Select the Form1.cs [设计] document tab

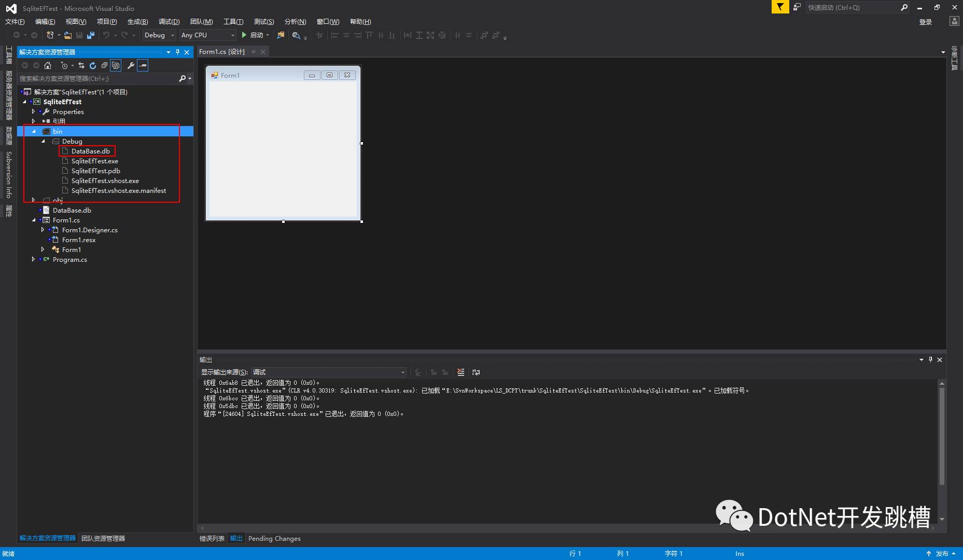tap(222, 52)
